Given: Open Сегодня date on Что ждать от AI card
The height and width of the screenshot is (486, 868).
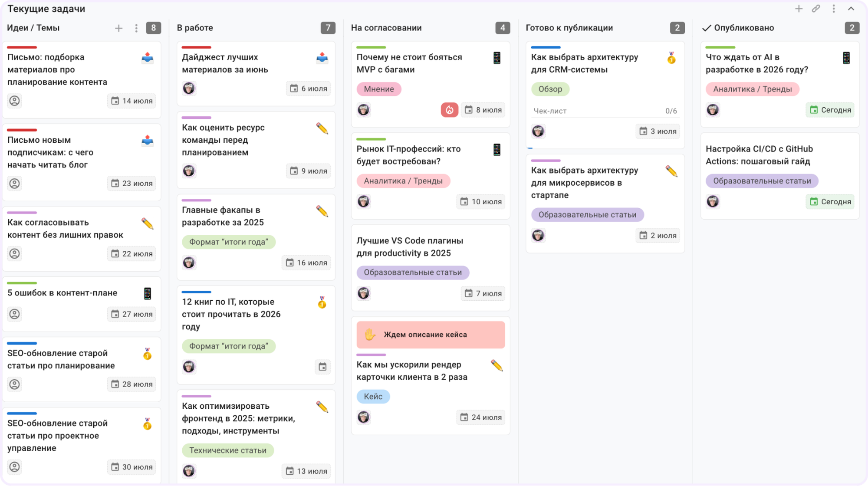Looking at the screenshot, I should [x=830, y=110].
